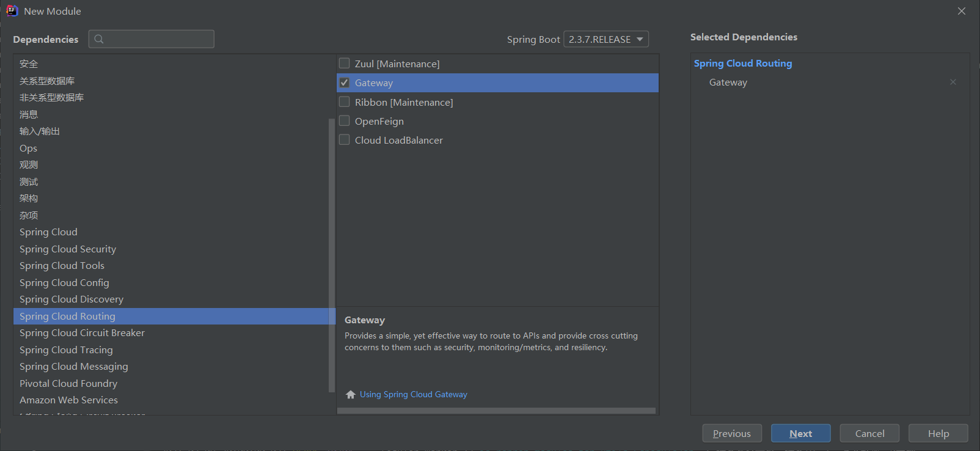Image resolution: width=980 pixels, height=451 pixels.
Task: Cancel the New Module dialog
Action: click(x=869, y=433)
